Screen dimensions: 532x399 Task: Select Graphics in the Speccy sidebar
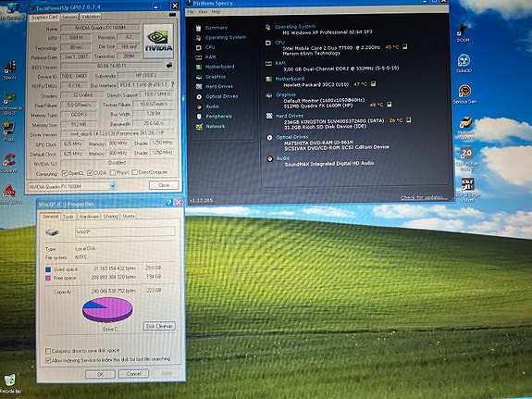click(x=215, y=77)
